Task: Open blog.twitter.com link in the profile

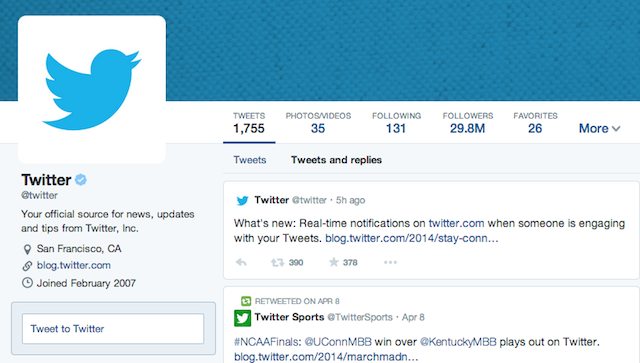Action: coord(73,265)
